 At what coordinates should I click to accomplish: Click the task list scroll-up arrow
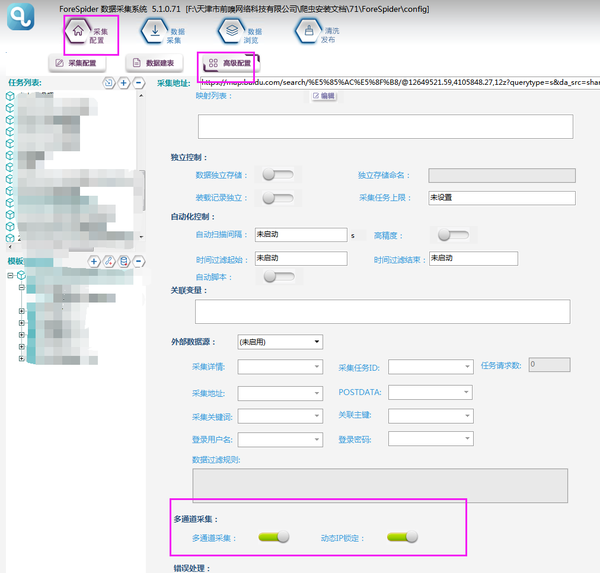pyautogui.click(x=141, y=96)
